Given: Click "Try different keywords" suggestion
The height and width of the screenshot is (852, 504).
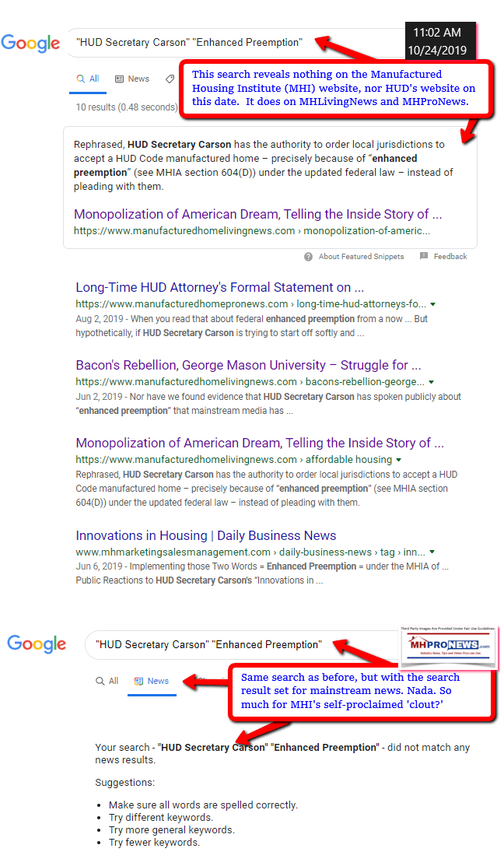Looking at the screenshot, I should click(x=161, y=818).
